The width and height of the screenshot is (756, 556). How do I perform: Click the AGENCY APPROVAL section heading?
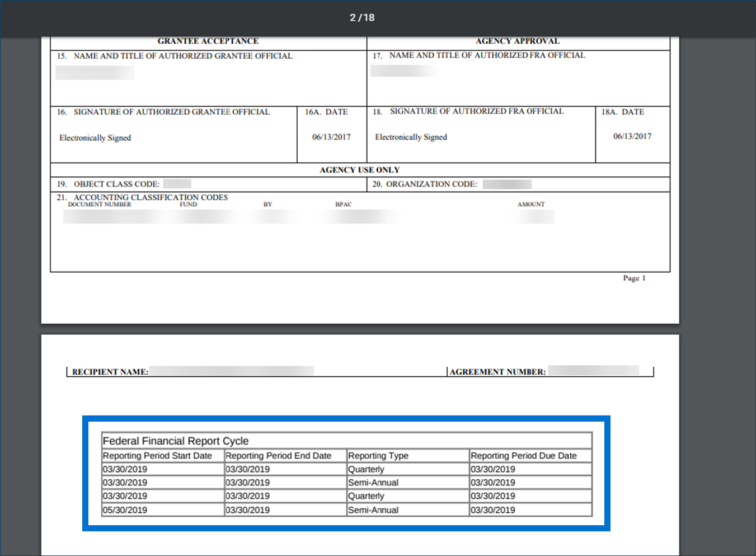pos(517,41)
